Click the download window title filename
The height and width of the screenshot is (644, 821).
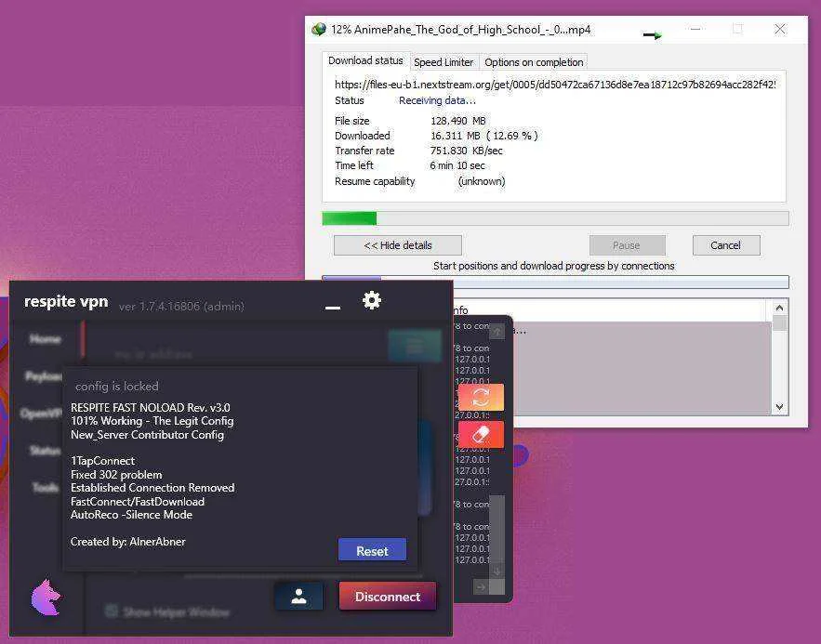(x=461, y=30)
